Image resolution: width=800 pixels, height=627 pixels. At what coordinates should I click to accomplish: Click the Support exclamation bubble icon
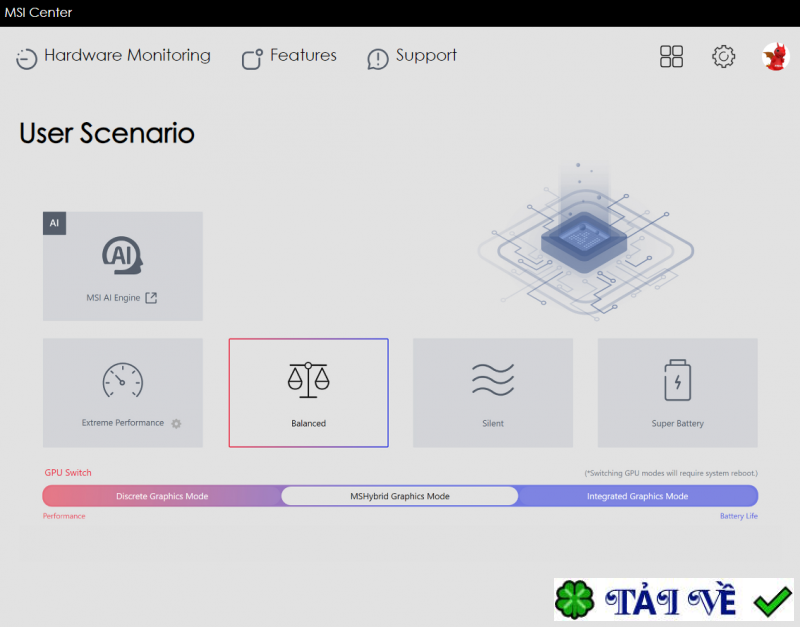[x=378, y=59]
